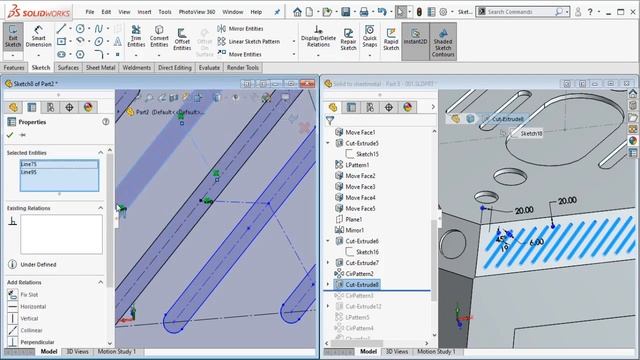Click Linear Sketch Pattern

click(249, 41)
